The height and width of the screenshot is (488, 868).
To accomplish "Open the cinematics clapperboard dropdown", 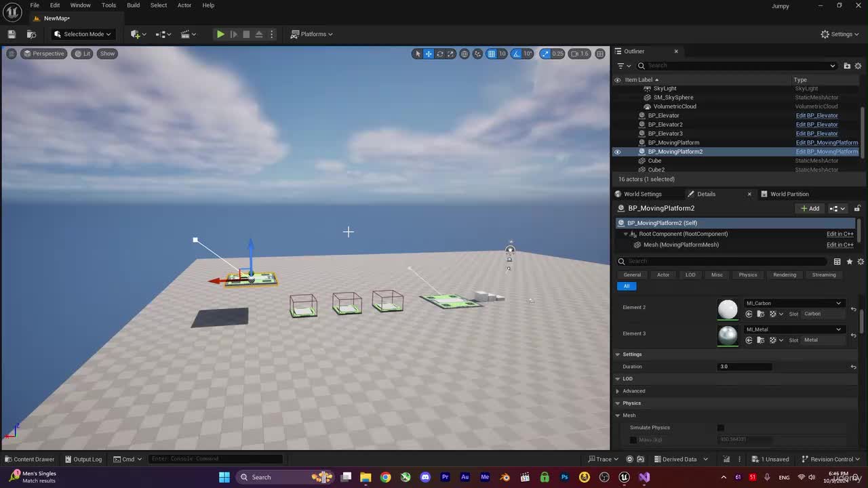I will [x=188, y=34].
